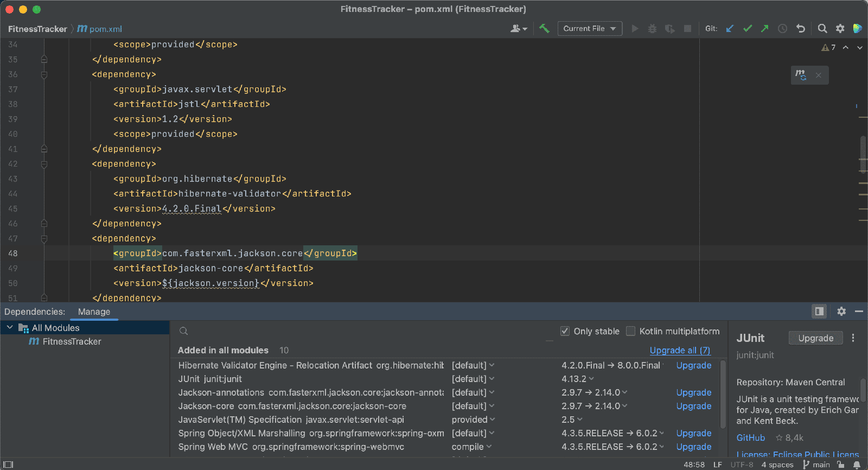The image size is (868, 470).
Task: Click the Git Push arrow icon
Action: [765, 28]
